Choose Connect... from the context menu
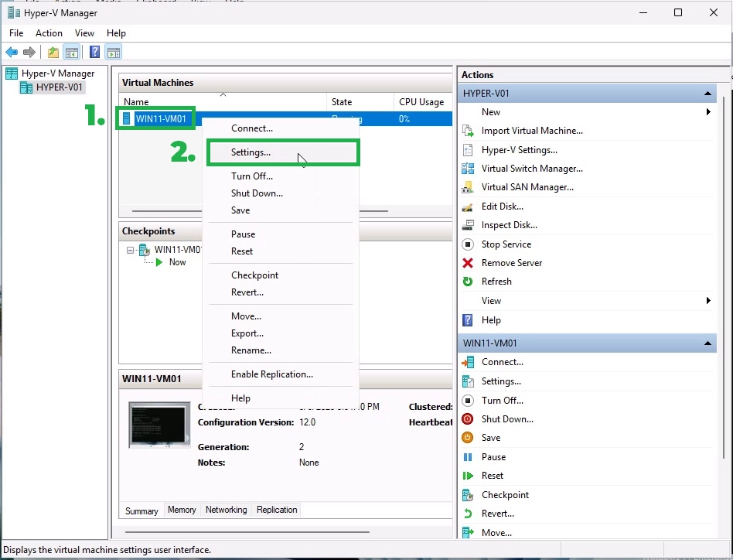Viewport: 733px width, 560px height. [x=281, y=128]
